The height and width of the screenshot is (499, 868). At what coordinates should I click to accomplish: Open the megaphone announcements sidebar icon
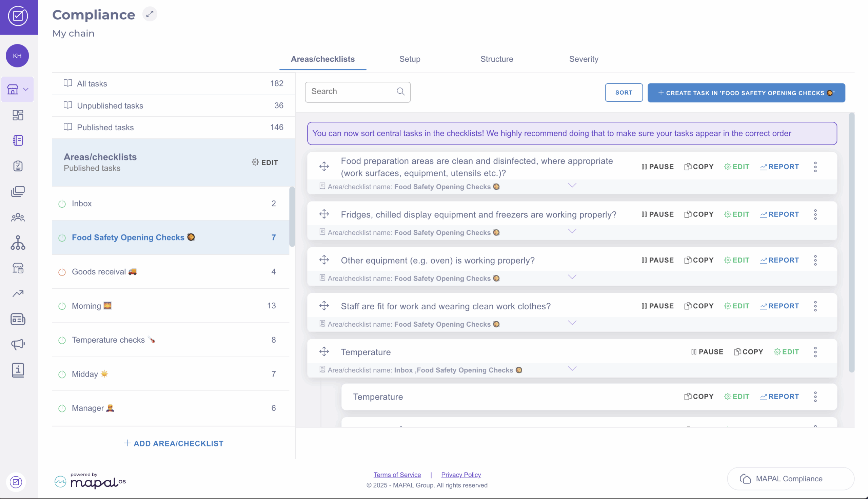pyautogui.click(x=18, y=344)
